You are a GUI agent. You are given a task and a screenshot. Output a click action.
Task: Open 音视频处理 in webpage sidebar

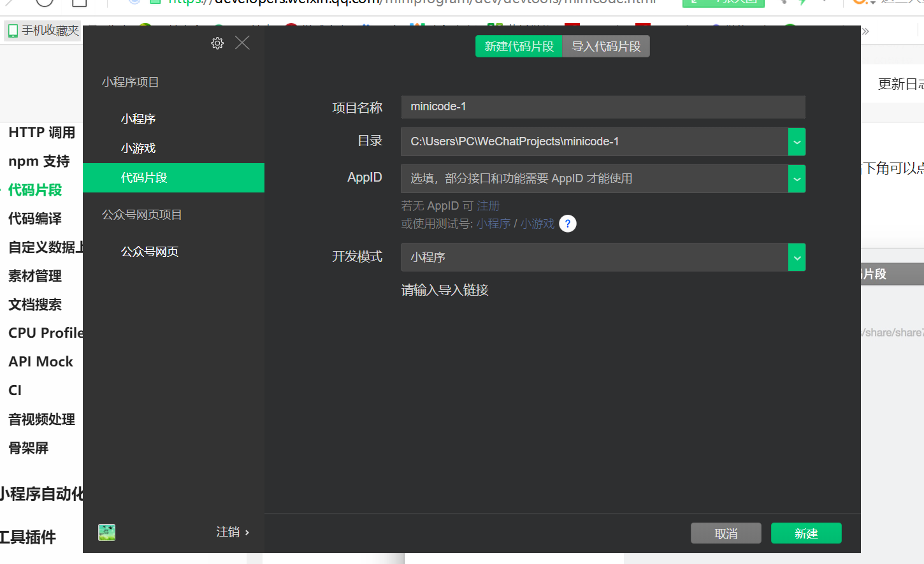(x=41, y=419)
